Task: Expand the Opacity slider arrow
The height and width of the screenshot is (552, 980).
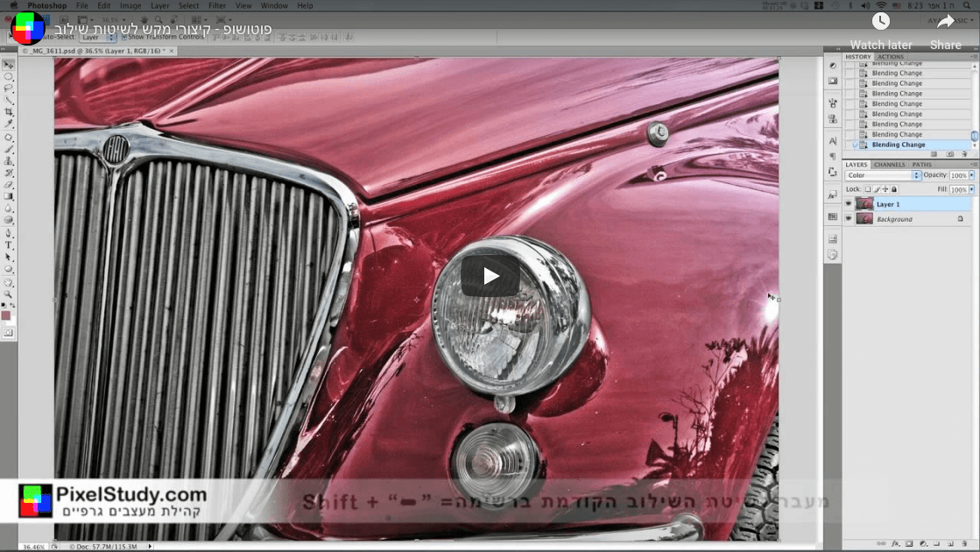Action: [x=971, y=175]
